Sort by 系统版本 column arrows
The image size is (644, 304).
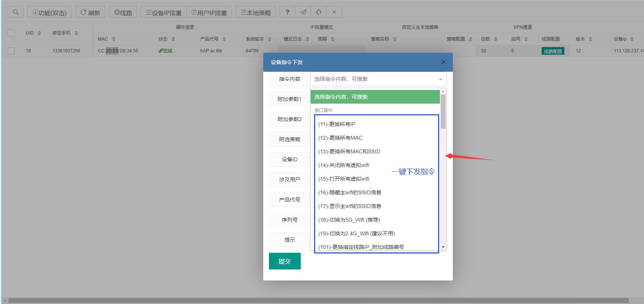(270, 39)
